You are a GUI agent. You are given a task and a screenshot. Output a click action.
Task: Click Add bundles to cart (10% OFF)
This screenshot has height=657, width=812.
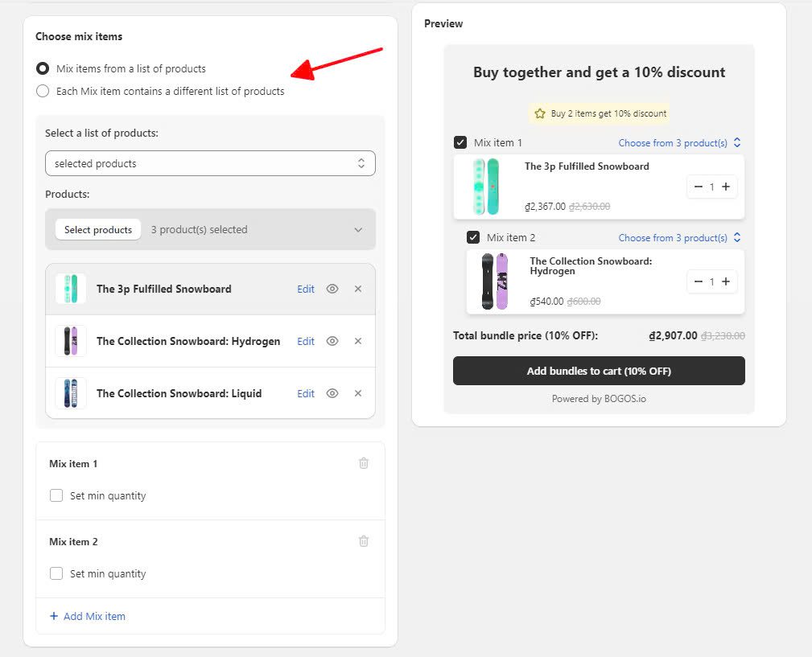599,371
